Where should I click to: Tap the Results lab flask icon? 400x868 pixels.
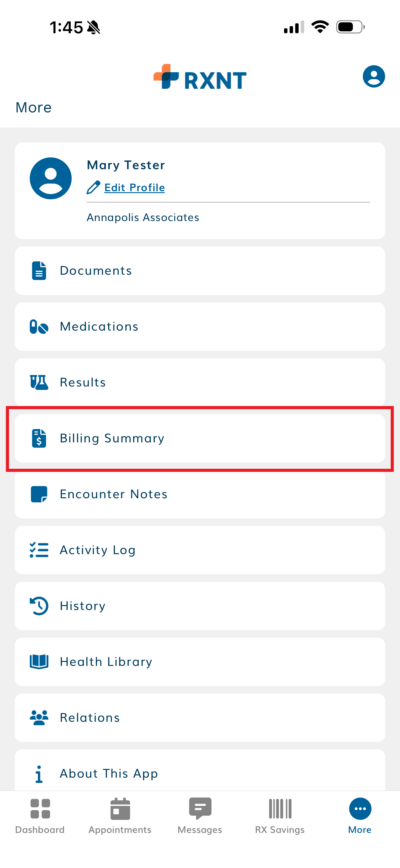point(39,382)
